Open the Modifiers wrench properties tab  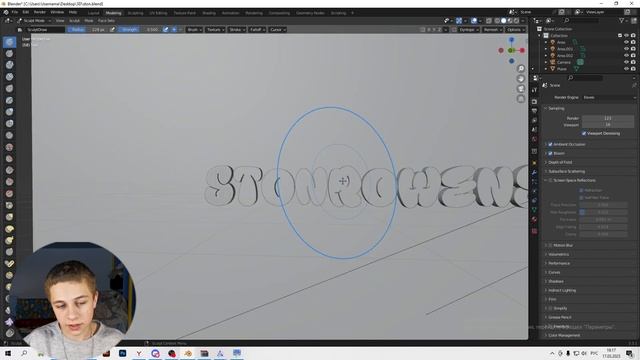click(x=534, y=173)
